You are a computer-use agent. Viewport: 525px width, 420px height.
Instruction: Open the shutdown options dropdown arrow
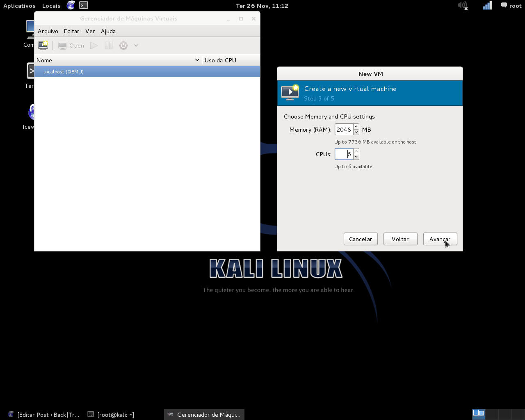136,46
